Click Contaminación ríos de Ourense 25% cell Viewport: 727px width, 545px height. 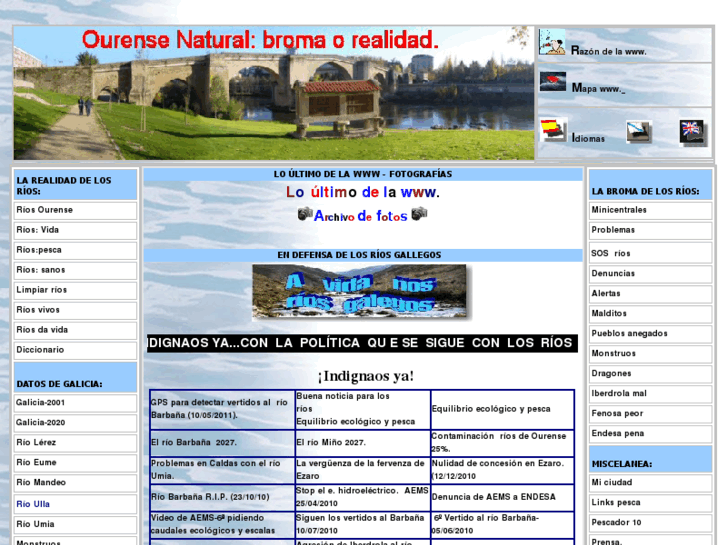[503, 443]
